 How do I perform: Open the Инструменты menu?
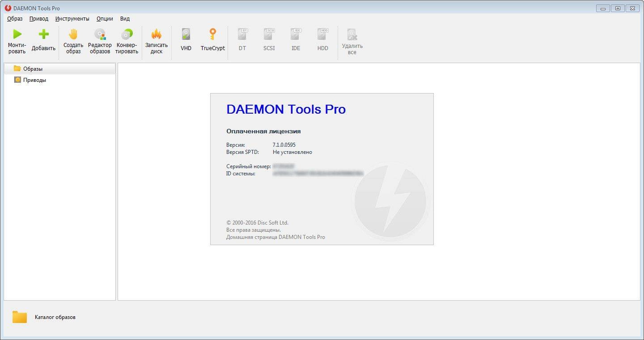coord(72,19)
